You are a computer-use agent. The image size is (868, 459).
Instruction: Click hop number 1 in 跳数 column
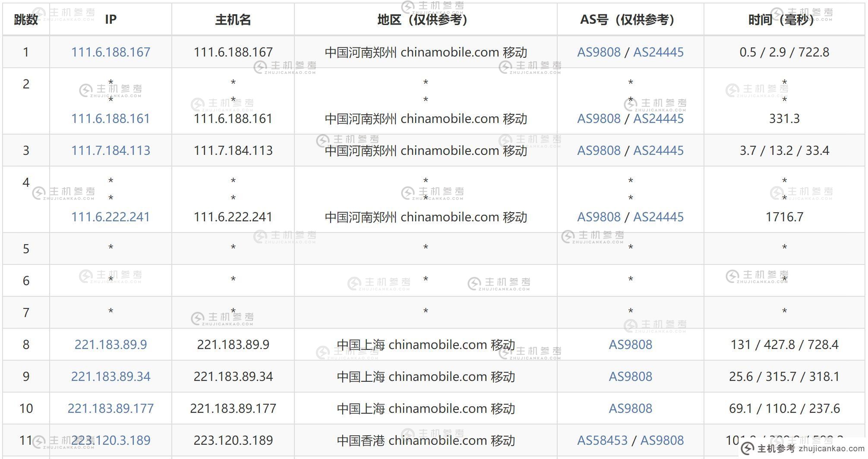pyautogui.click(x=26, y=52)
